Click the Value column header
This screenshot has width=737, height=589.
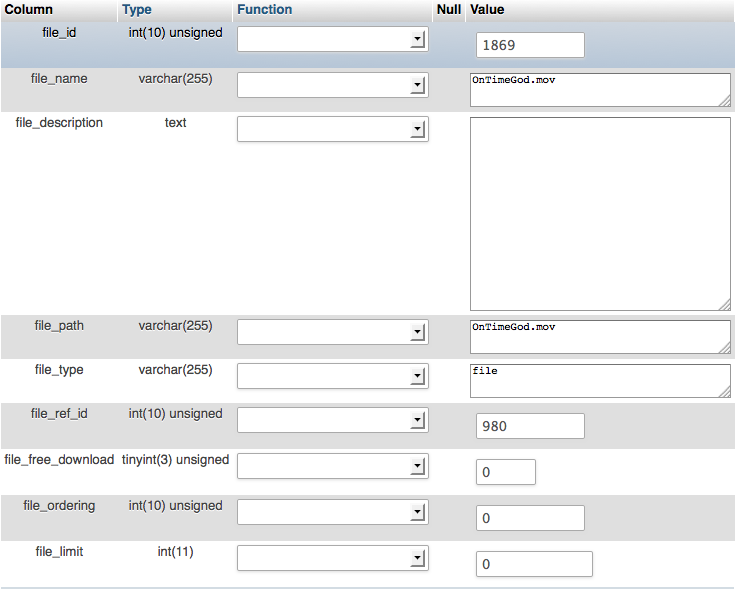click(487, 9)
